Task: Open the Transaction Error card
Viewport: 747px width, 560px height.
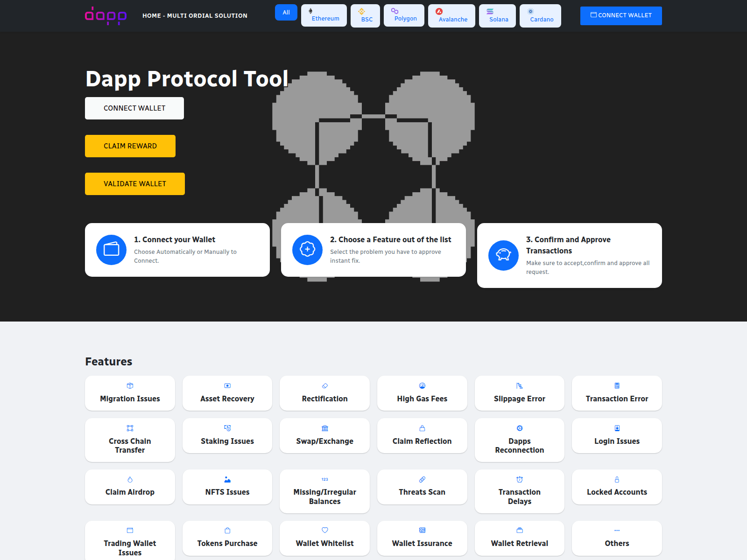Action: [617, 393]
